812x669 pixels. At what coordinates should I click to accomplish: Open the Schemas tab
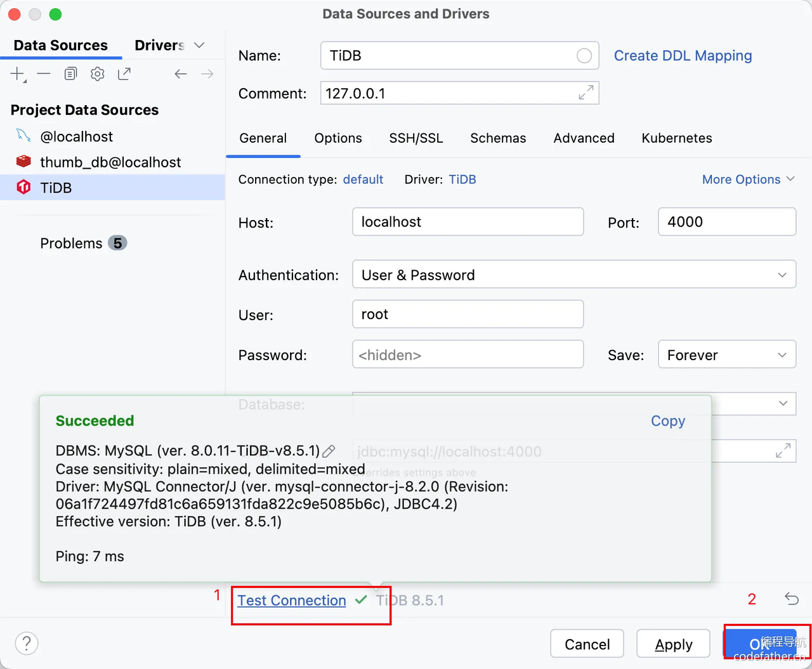498,138
